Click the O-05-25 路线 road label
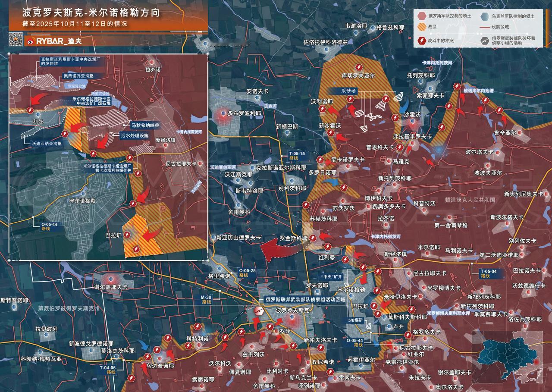This screenshot has height=392, width=552. coord(248,273)
